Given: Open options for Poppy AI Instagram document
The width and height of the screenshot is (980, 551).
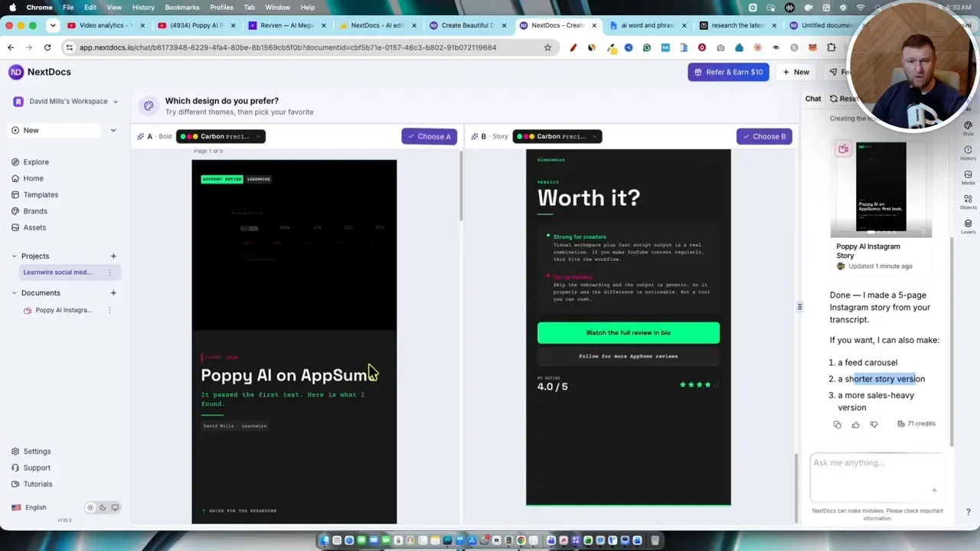Looking at the screenshot, I should (x=109, y=310).
